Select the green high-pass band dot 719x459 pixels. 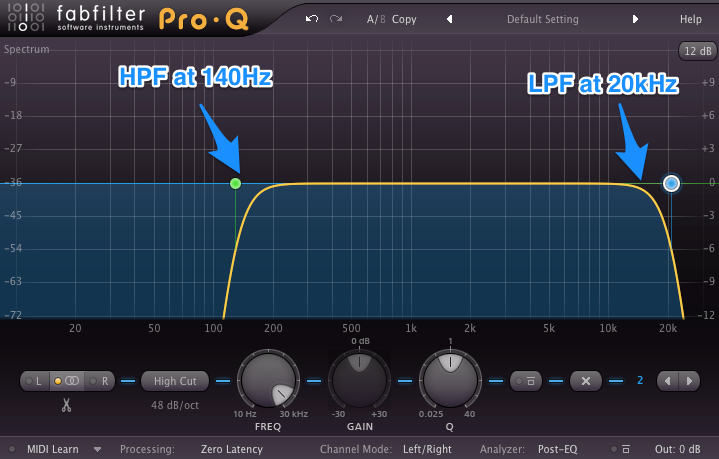pyautogui.click(x=235, y=183)
